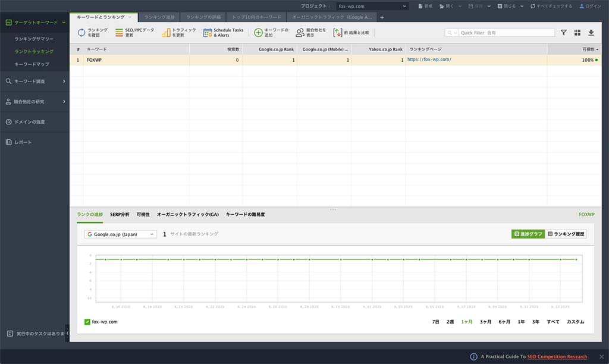Open the 可視性 lower tab
This screenshot has height=364, width=609.
[x=143, y=215]
